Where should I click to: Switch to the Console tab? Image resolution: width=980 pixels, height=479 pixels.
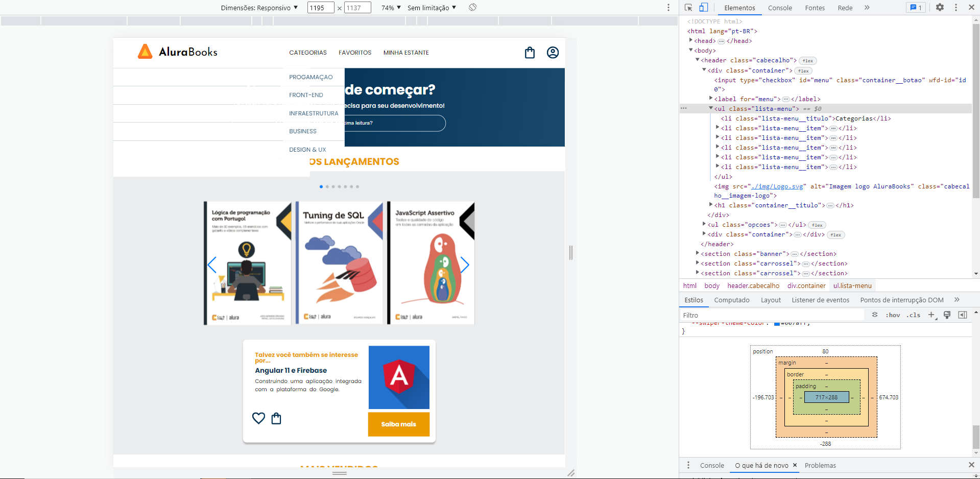click(x=780, y=8)
